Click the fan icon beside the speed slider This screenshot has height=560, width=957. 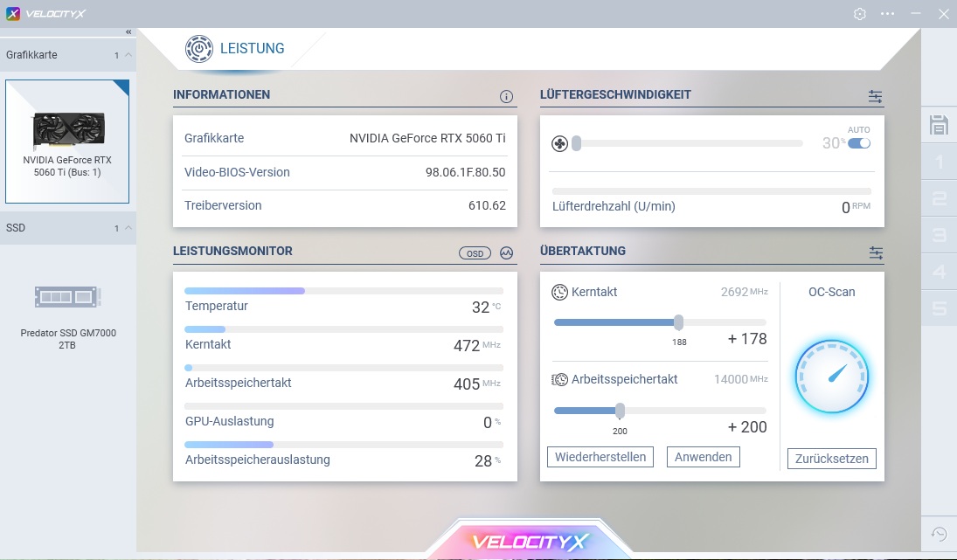(559, 144)
